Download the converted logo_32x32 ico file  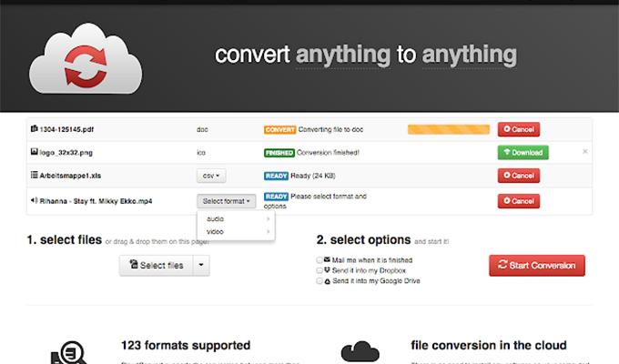click(523, 152)
